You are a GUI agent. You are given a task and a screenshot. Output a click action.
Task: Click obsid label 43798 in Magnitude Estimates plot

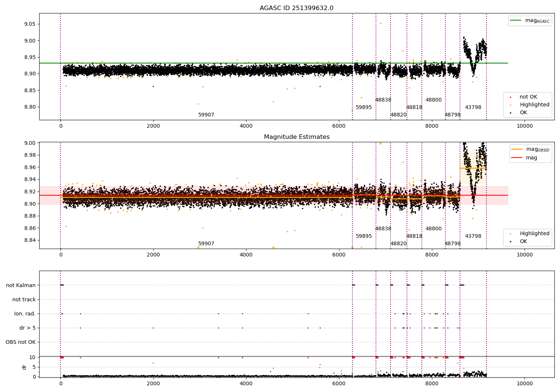click(473, 236)
